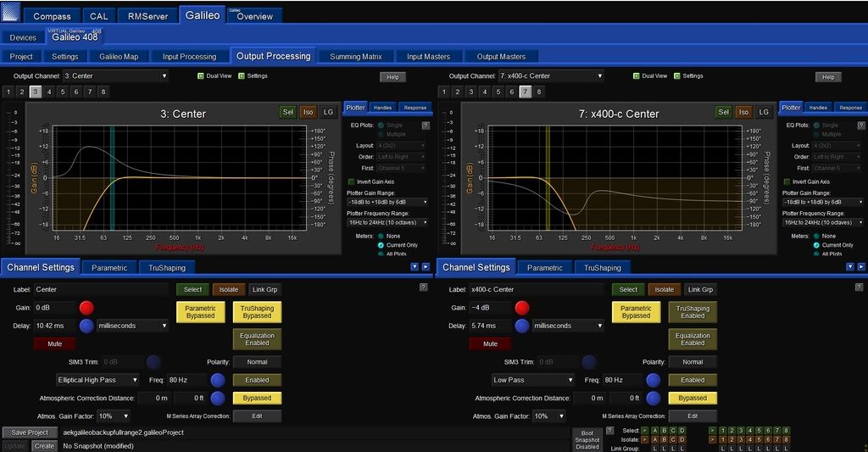Click left panel red Gain reset circle
Screen dimensions: 868x452
[x=86, y=308]
